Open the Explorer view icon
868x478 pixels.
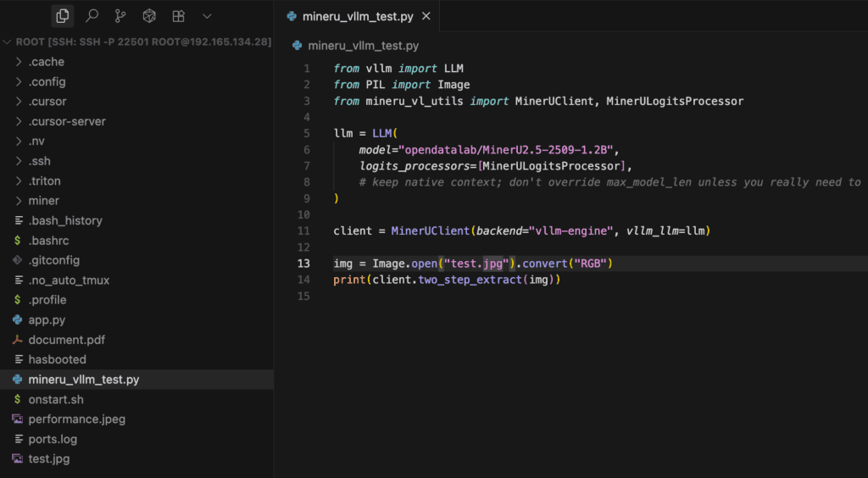(x=62, y=16)
